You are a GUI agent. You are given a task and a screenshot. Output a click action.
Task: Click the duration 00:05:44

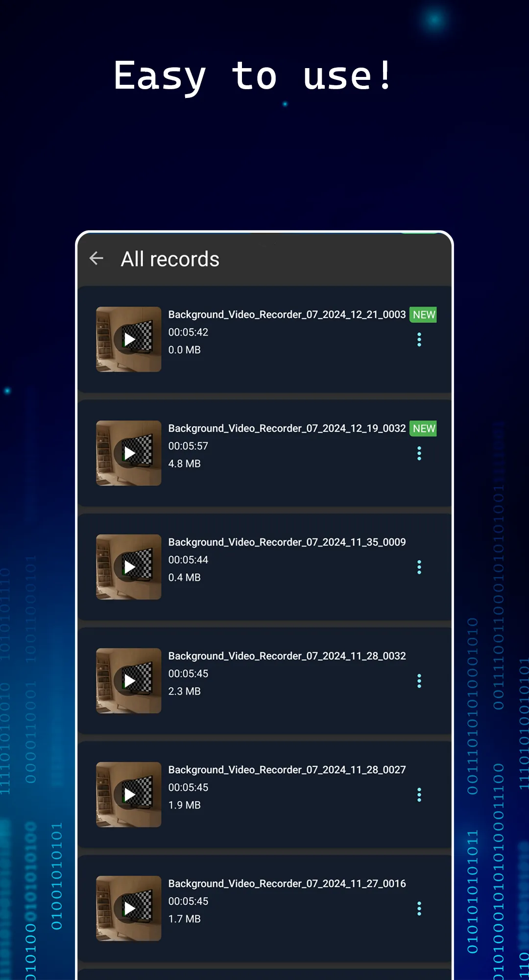[188, 560]
